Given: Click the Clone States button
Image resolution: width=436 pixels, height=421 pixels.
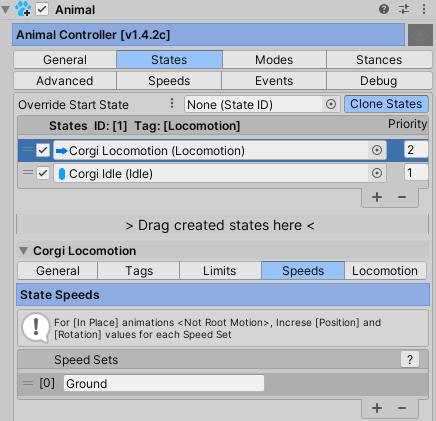Looking at the screenshot, I should [x=386, y=104].
